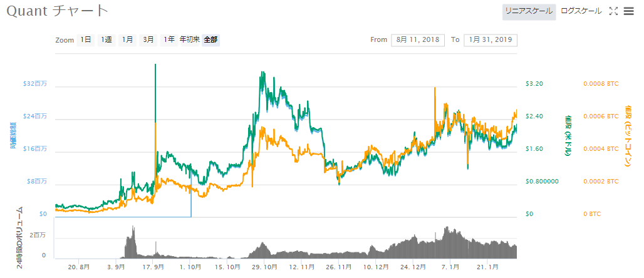
Task: Click the tall green price spike in September
Action: point(155,94)
